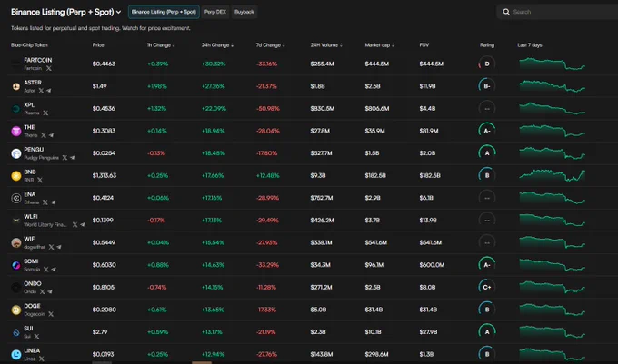The image size is (618, 364).
Task: Open BNB's X link icon
Action: (x=40, y=181)
